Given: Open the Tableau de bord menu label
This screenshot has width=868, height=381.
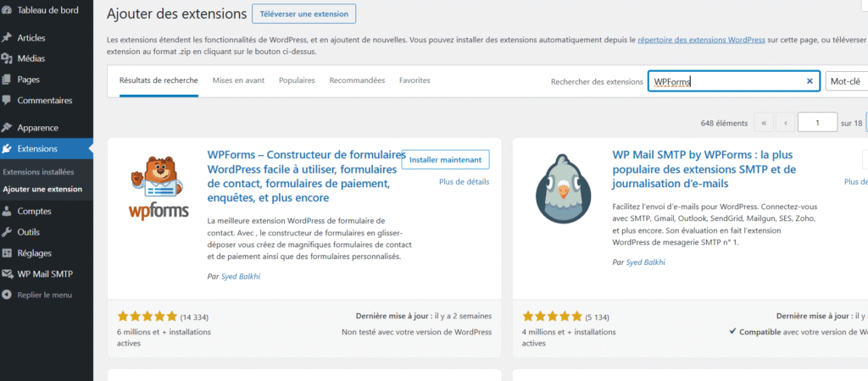Looking at the screenshot, I should coord(48,10).
